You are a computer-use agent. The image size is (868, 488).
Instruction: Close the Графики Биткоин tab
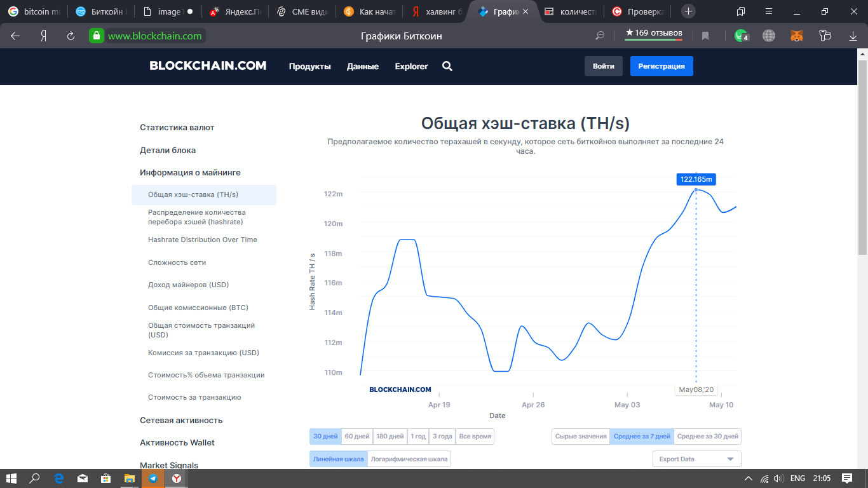pyautogui.click(x=525, y=11)
